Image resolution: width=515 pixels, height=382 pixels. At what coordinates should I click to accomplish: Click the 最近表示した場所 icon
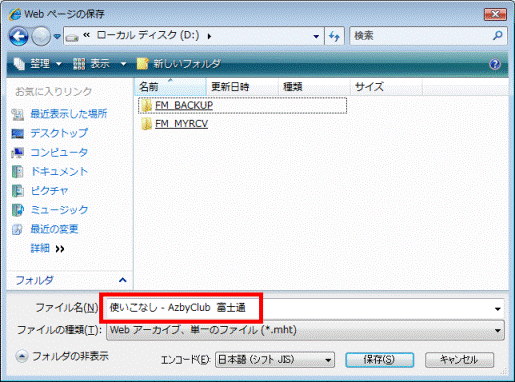click(x=18, y=114)
